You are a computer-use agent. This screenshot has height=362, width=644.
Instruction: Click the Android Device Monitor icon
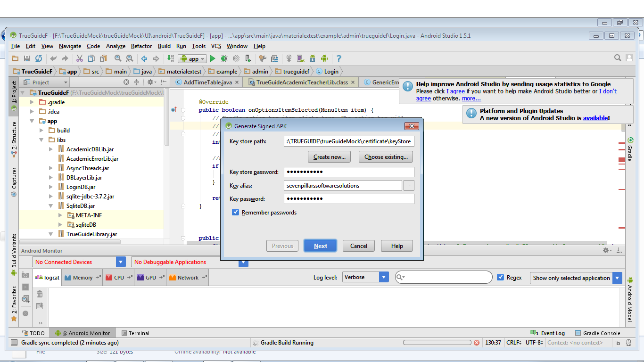pos(324,58)
